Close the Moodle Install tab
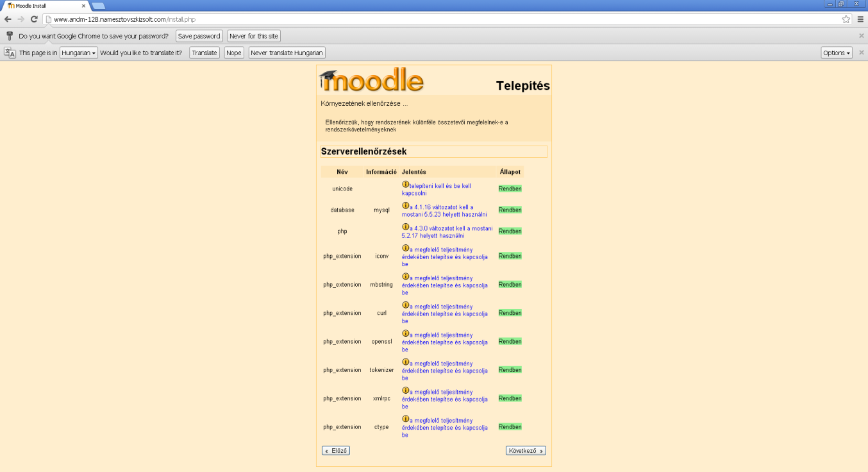This screenshot has height=472, width=868. (83, 6)
